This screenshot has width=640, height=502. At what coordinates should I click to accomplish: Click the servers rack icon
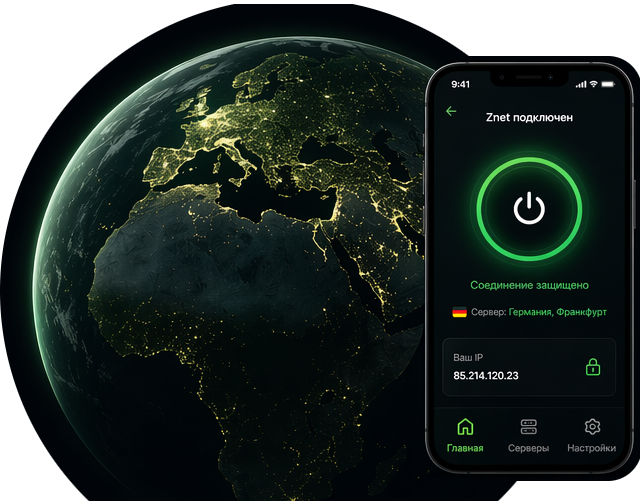[528, 426]
